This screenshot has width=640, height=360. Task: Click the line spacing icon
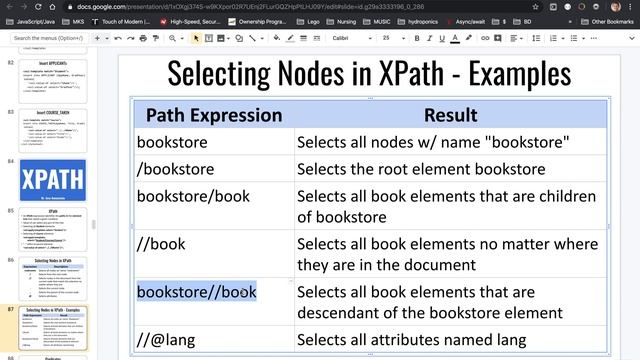(536, 38)
